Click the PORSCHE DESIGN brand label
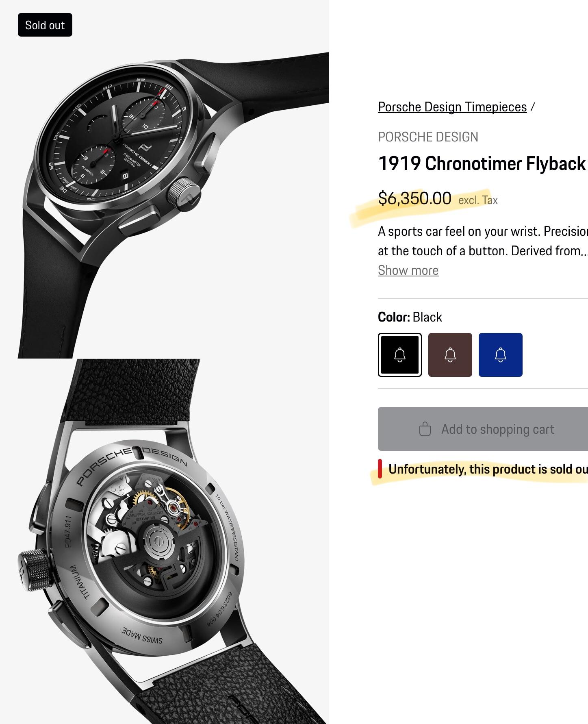 (x=428, y=137)
